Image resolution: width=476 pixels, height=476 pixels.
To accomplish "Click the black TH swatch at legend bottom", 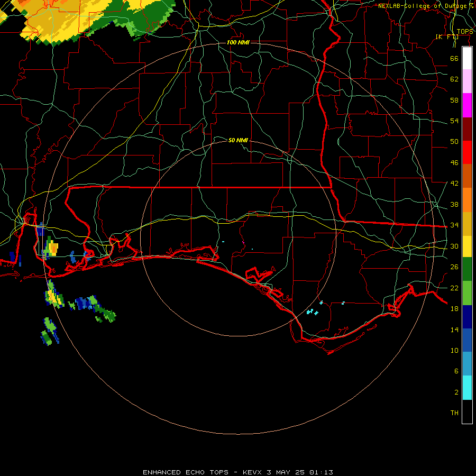I will coord(467,411).
